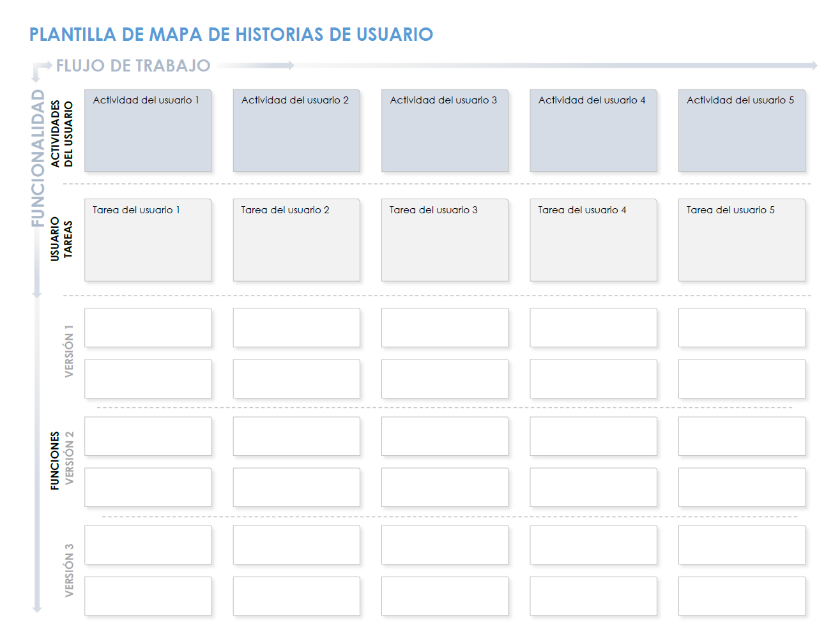Select the 'Tarea del usuario 3' card
Screen dimensions: 840x636
[x=445, y=240]
